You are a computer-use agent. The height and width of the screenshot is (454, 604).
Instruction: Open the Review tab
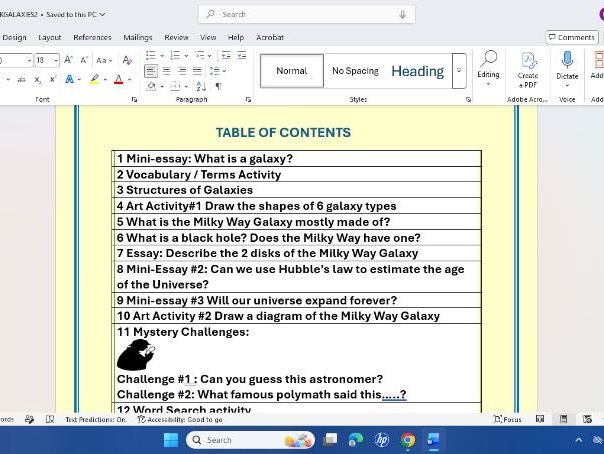tap(176, 37)
